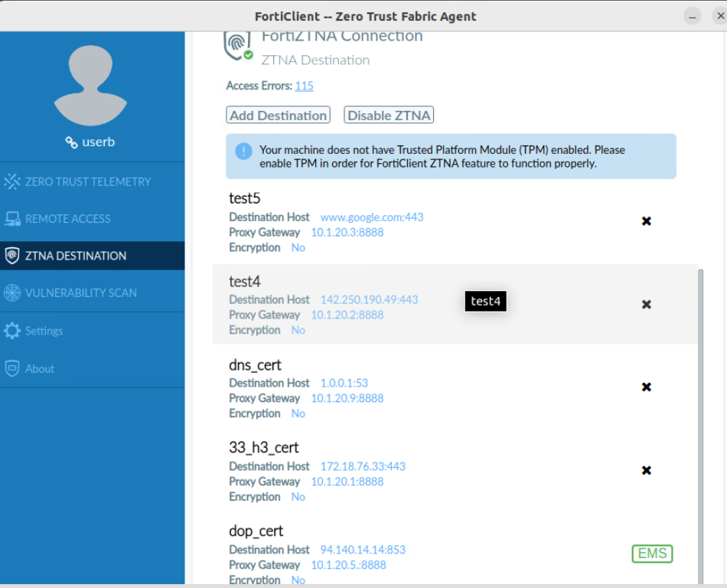Click the Add Destination button
Screen dimensions: 727x588
pos(278,115)
